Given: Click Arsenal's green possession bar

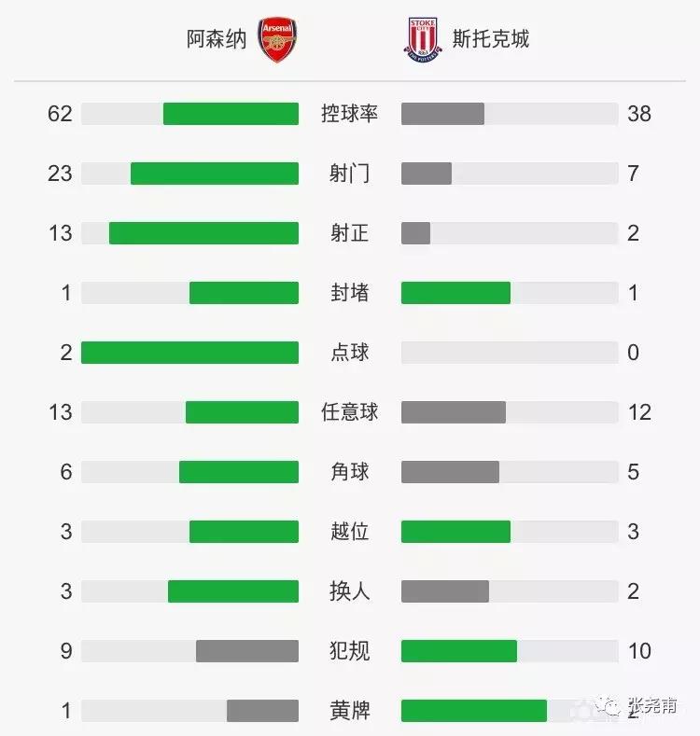Looking at the screenshot, I should [231, 114].
